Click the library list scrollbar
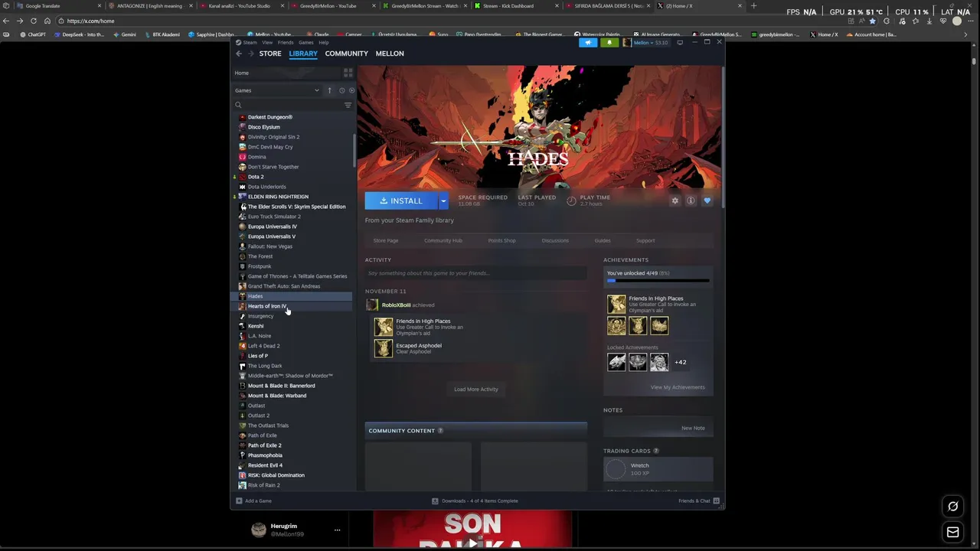This screenshot has width=980, height=551. pos(354,151)
